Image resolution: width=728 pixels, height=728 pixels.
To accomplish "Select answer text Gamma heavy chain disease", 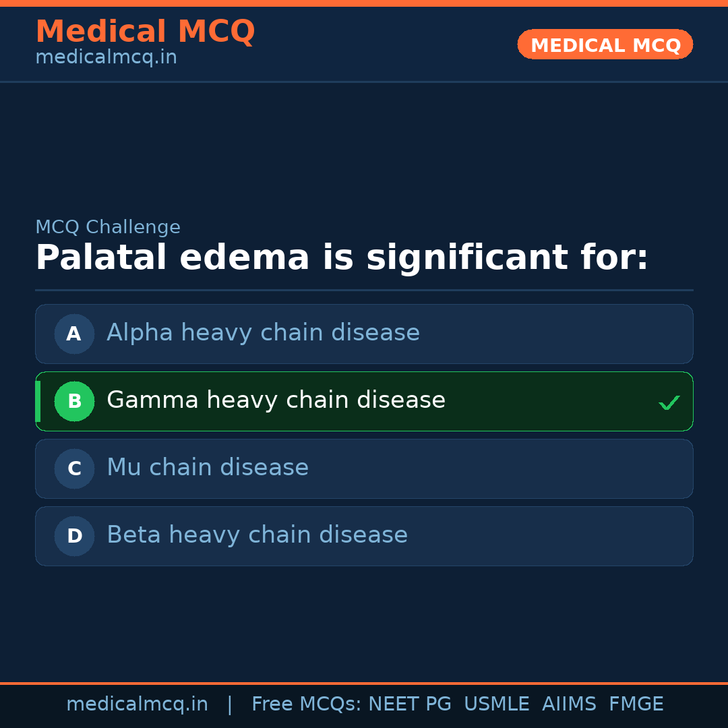I will (276, 400).
